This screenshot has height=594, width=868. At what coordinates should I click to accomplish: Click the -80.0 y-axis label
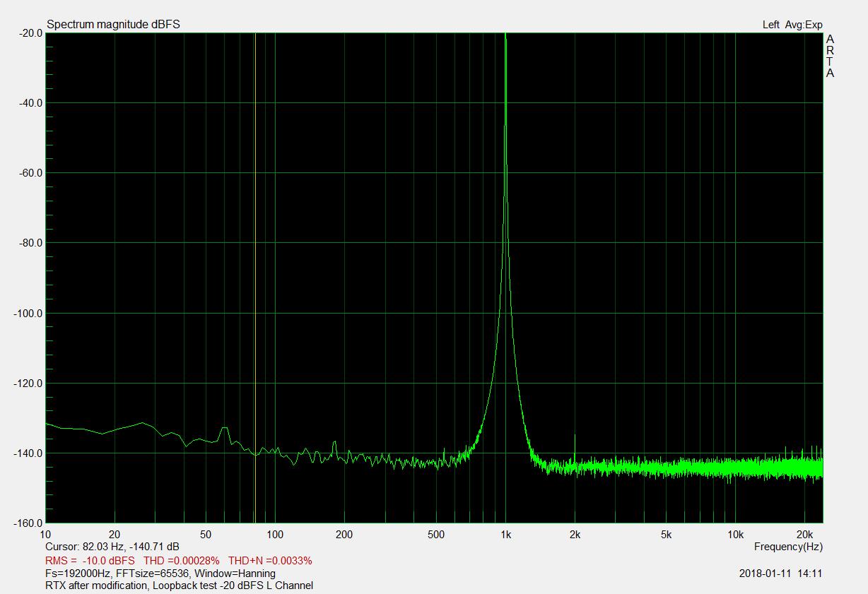coord(31,243)
